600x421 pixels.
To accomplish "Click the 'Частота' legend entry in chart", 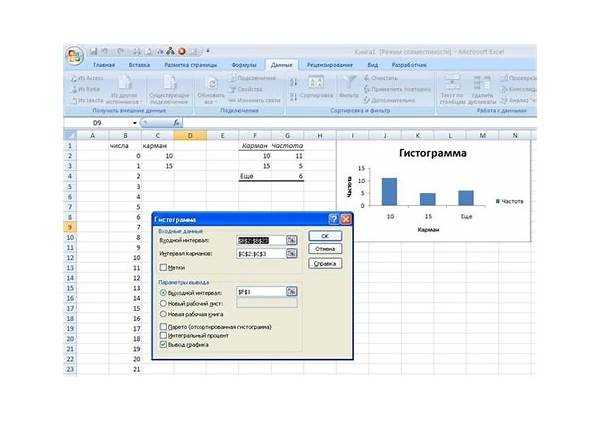I will 509,201.
